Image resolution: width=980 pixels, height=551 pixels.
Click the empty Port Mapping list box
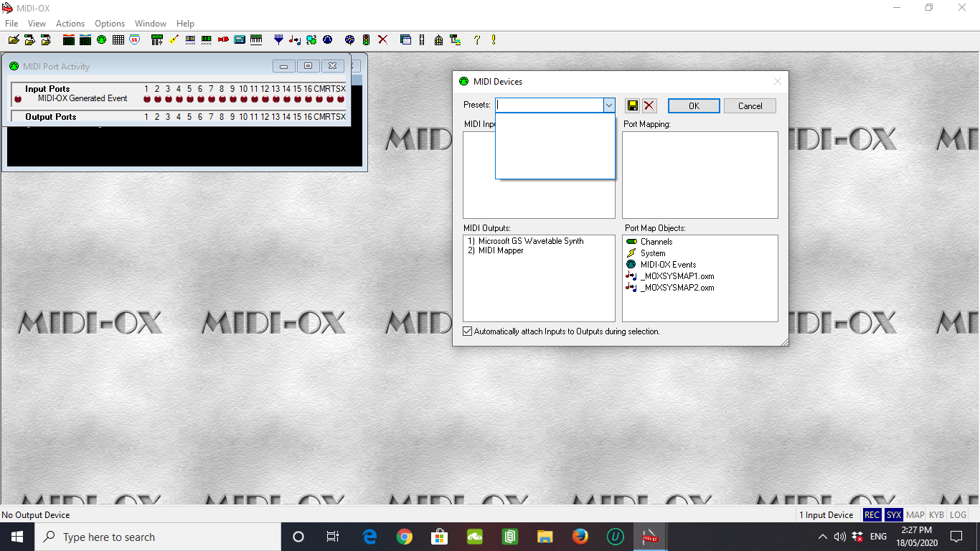[699, 174]
